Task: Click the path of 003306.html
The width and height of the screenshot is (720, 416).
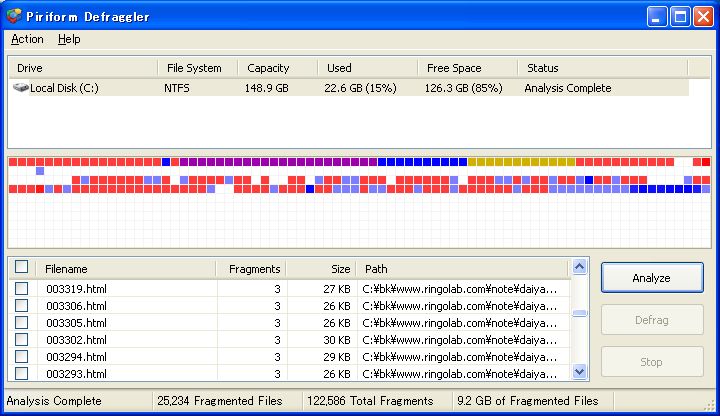Action: tap(460, 306)
